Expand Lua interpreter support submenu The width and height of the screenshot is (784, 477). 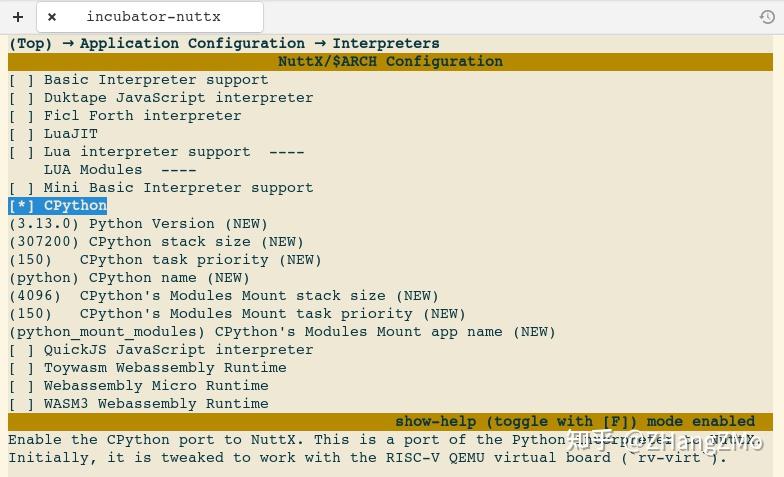tap(147, 152)
